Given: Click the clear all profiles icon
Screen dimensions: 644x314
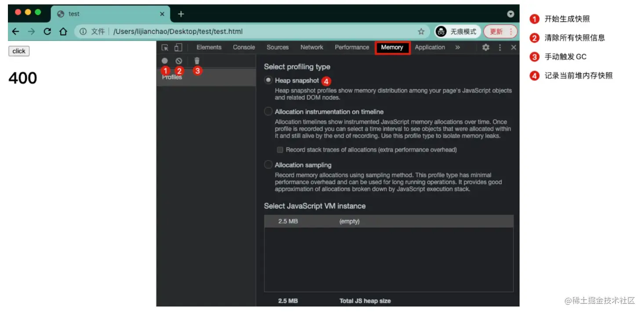Looking at the screenshot, I should click(179, 61).
